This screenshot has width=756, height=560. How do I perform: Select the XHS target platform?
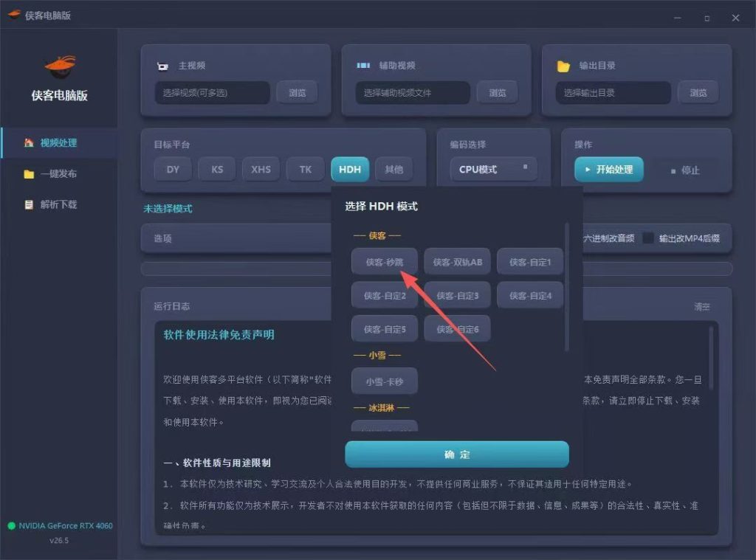pos(261,170)
